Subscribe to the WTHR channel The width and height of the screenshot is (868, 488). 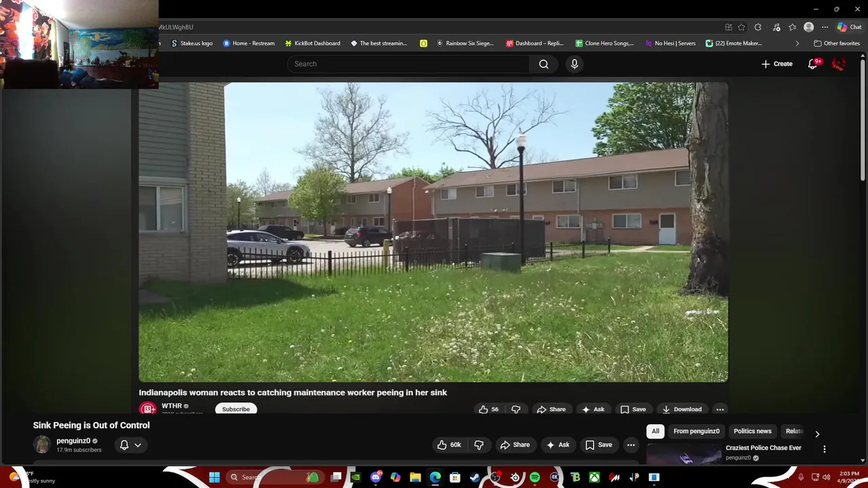[236, 409]
